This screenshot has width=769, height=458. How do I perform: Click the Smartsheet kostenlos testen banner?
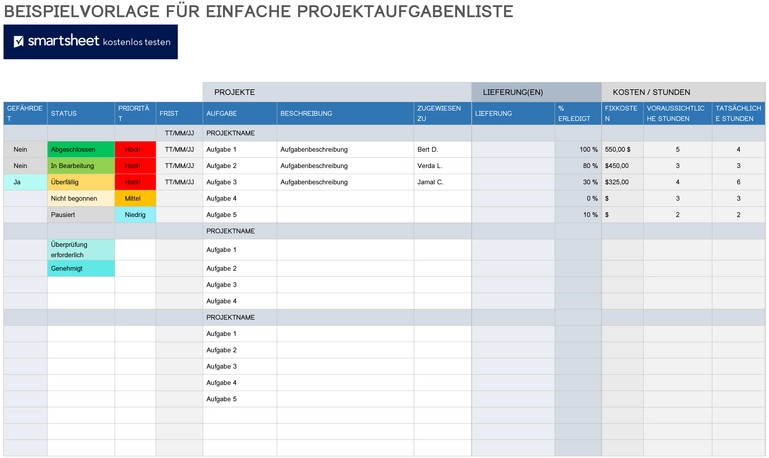point(91,42)
